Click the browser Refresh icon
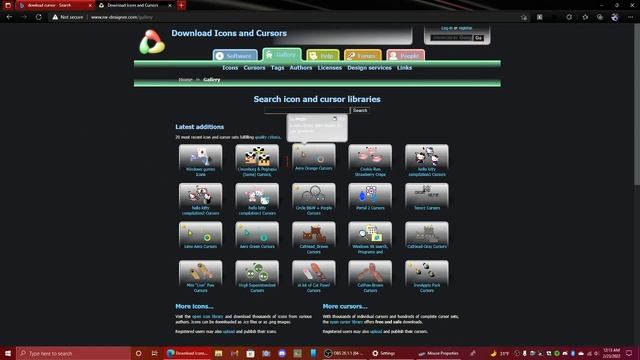640x360 pixels. [38, 17]
